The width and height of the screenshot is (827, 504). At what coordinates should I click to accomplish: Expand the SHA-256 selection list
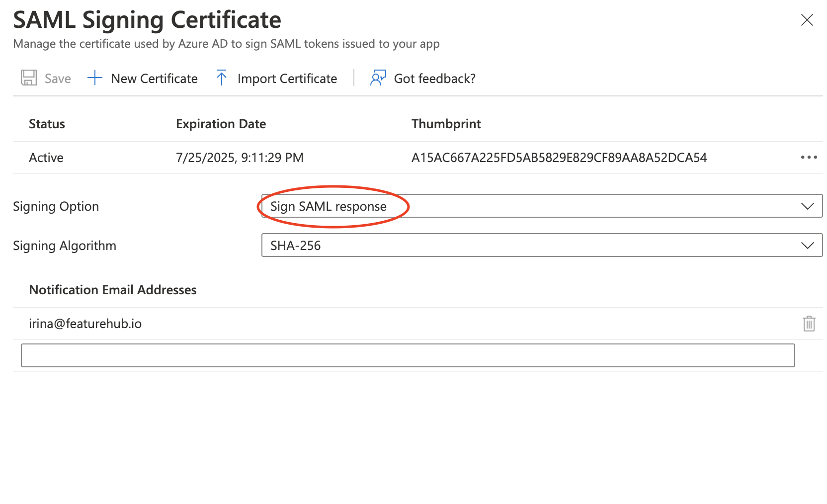pyautogui.click(x=809, y=245)
